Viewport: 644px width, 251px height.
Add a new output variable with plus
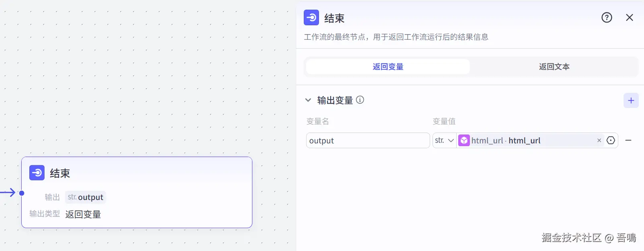pos(631,100)
